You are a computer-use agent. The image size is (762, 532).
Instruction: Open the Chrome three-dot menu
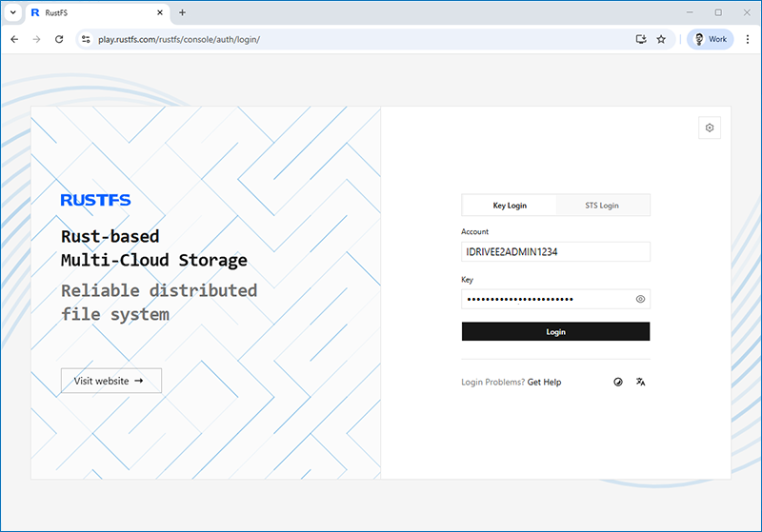748,39
